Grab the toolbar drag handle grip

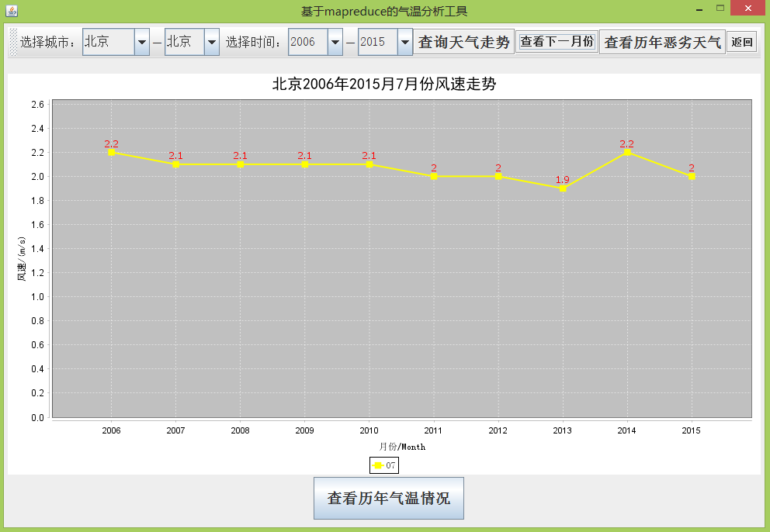click(13, 42)
